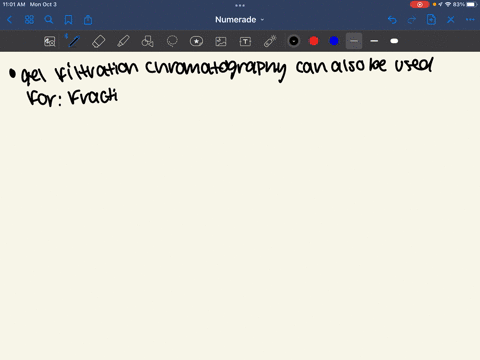
Task: Select the thick stroke width
Action: pos(394,41)
